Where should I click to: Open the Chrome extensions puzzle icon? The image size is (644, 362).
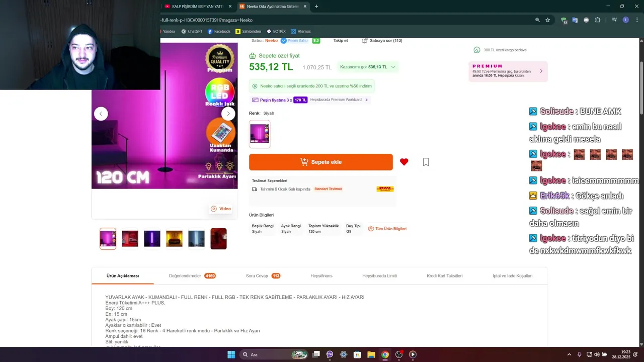[x=598, y=20]
